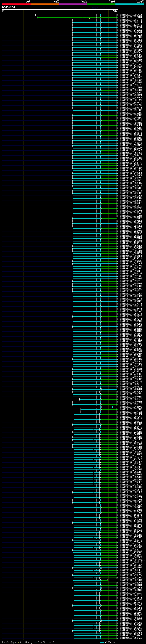This screenshot has width=146, height=644.
Task: Select the UniRef100_C4JZF6 label
Action: click(x=131, y=434)
